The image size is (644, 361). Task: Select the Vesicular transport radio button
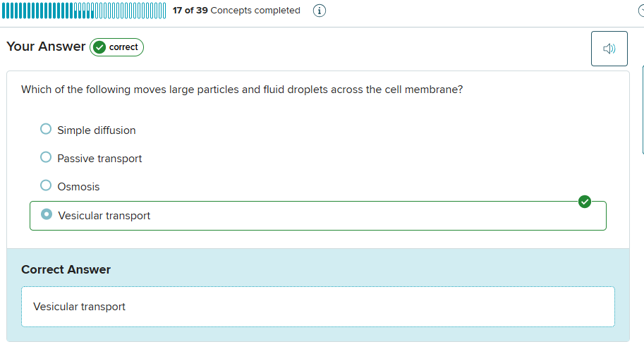47,214
